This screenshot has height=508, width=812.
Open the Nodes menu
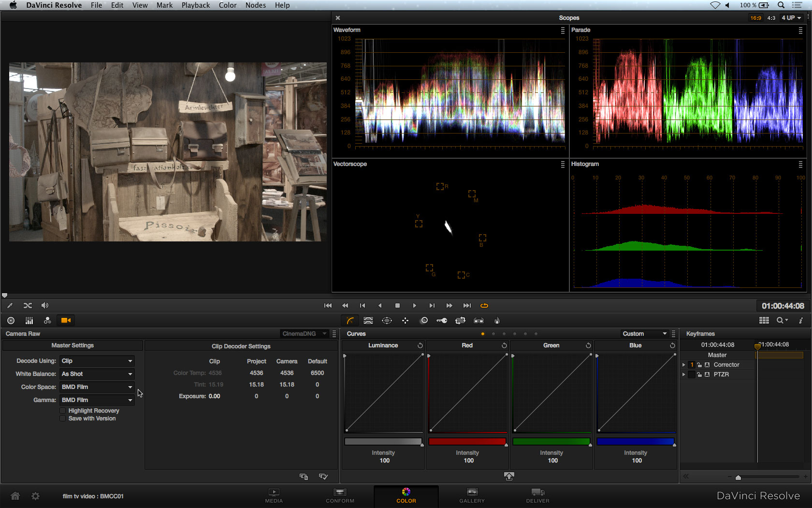255,5
